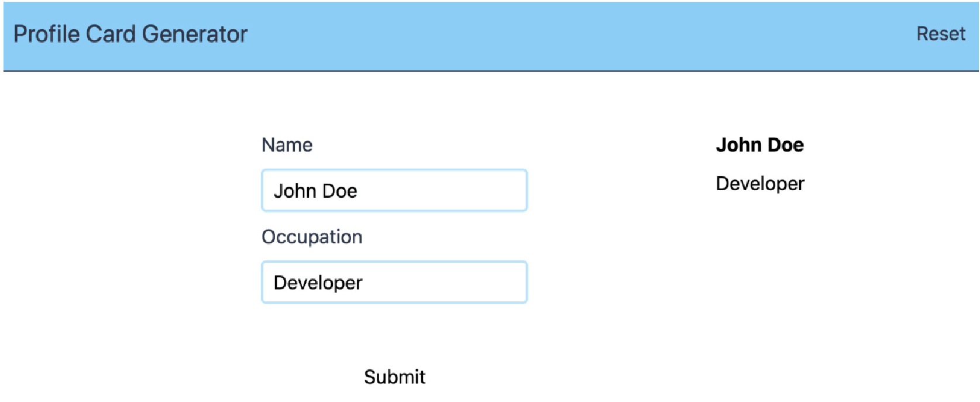Click the Profile Card Generator title

pos(130,34)
